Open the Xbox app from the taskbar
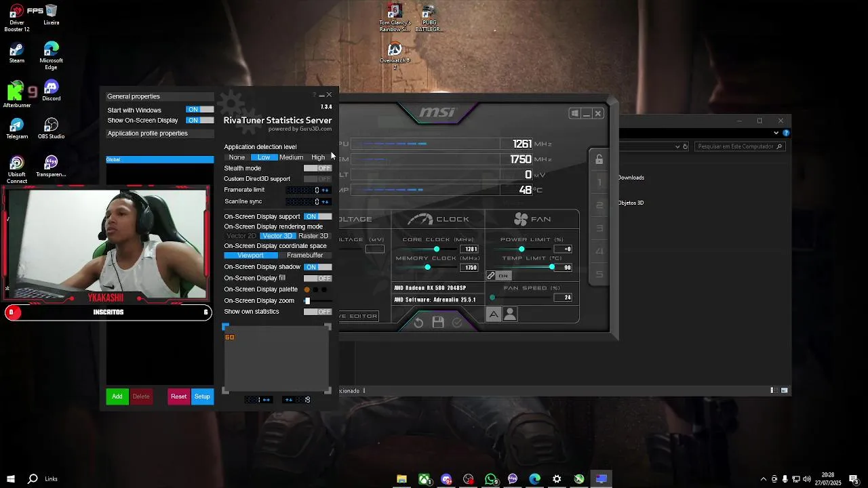The width and height of the screenshot is (868, 488). coord(425,479)
